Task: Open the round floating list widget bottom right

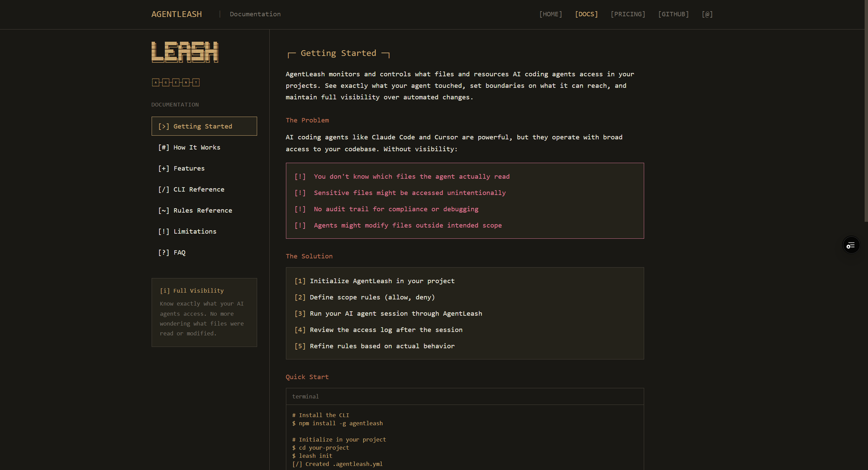Action: click(x=851, y=244)
